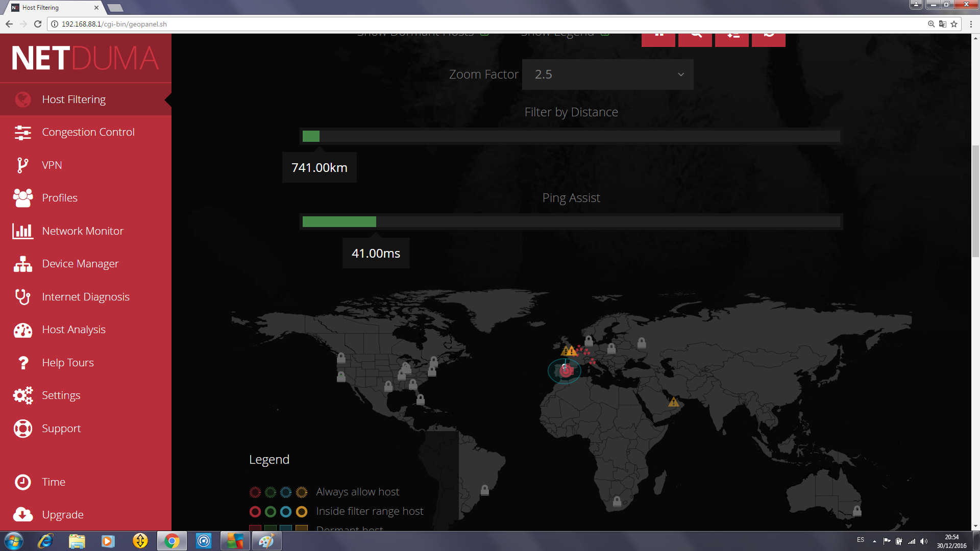Viewport: 980px width, 551px height.
Task: Open the Time menu entry
Action: coord(53,482)
